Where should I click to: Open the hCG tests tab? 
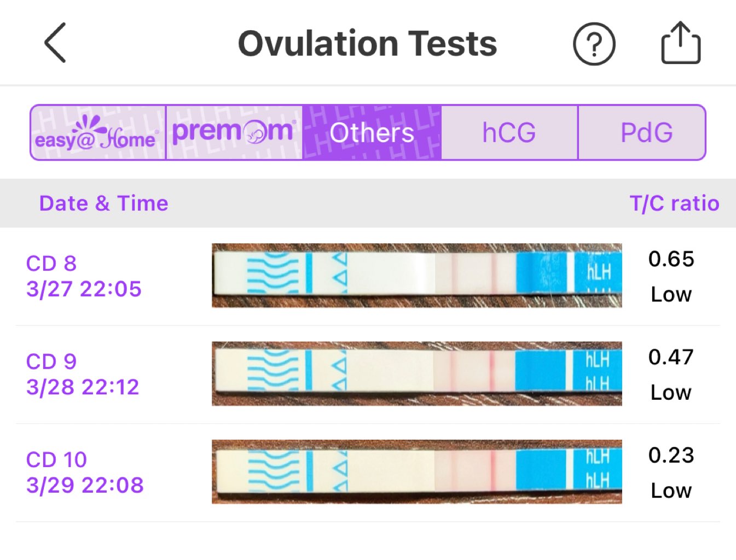tap(509, 132)
